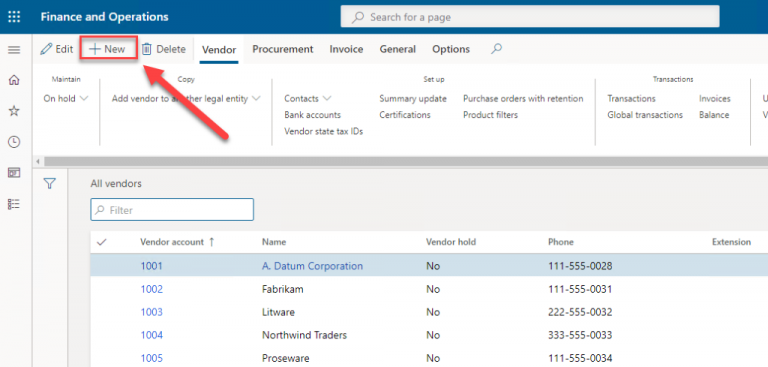Open Vendor state tax IDs
The height and width of the screenshot is (367, 768).
(323, 131)
